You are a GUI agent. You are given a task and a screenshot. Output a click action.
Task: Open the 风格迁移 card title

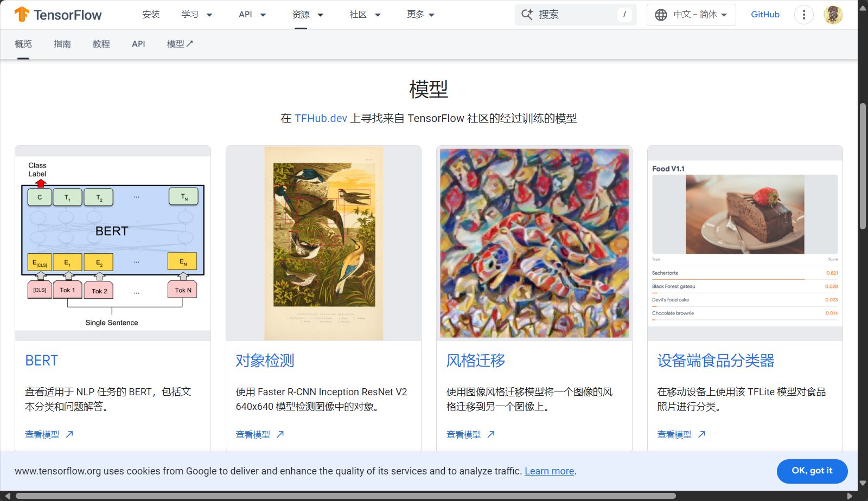point(476,361)
